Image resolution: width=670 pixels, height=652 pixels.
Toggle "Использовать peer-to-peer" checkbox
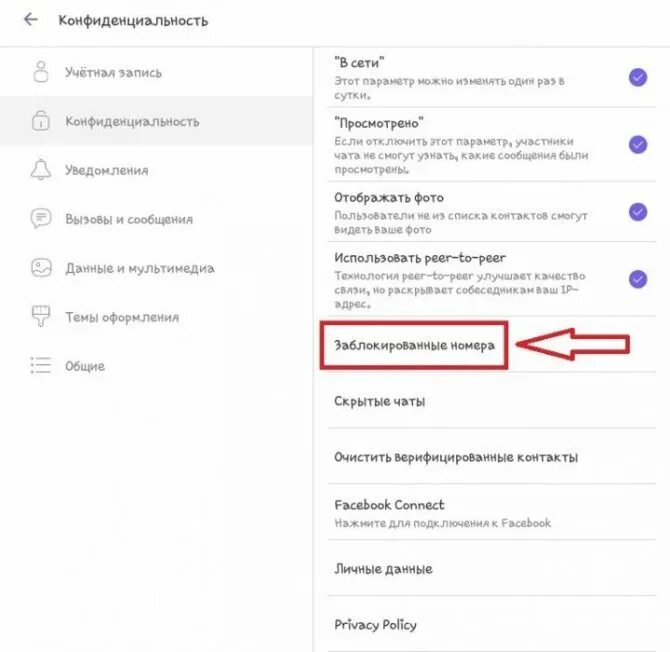[x=637, y=278]
